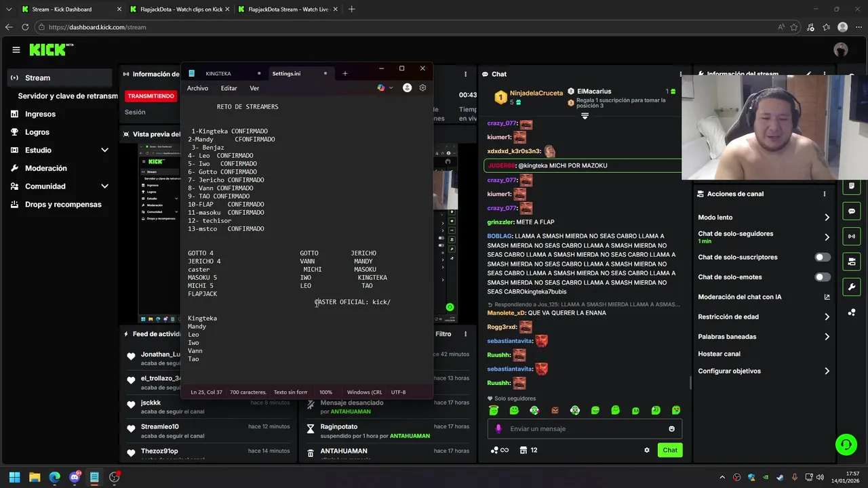Click the Filtro button in activity feed
This screenshot has width=868, height=488.
(443, 334)
